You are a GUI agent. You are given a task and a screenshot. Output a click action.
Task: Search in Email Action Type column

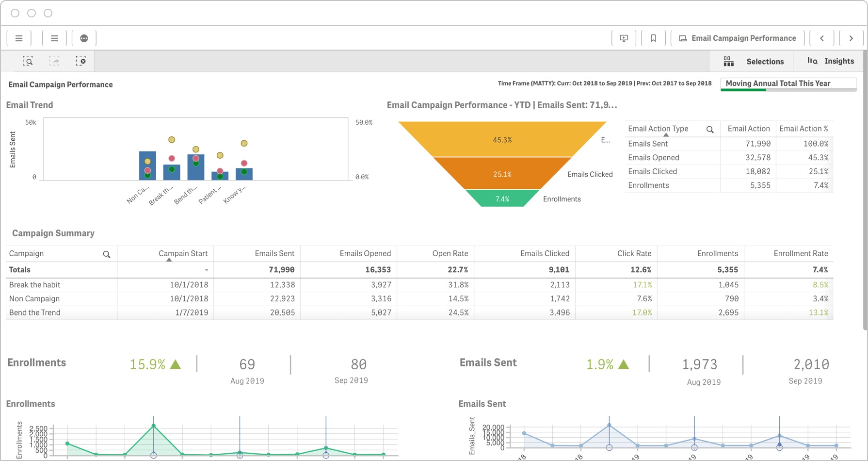pos(710,130)
